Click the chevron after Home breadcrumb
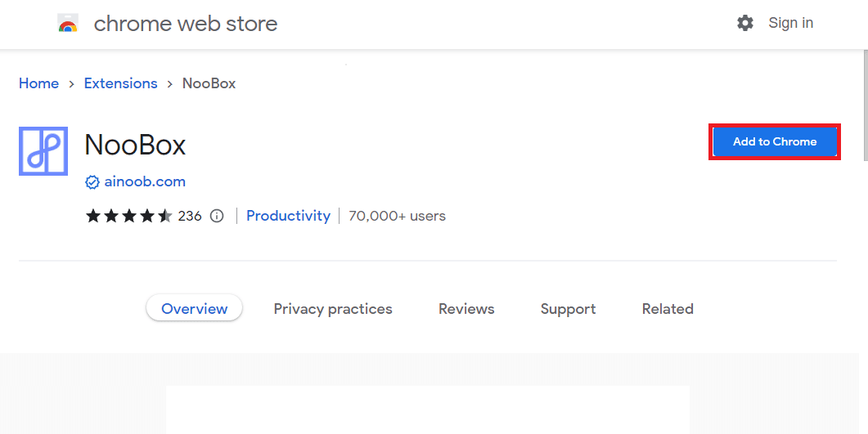Screen dimensions: 868x434 coord(71,84)
